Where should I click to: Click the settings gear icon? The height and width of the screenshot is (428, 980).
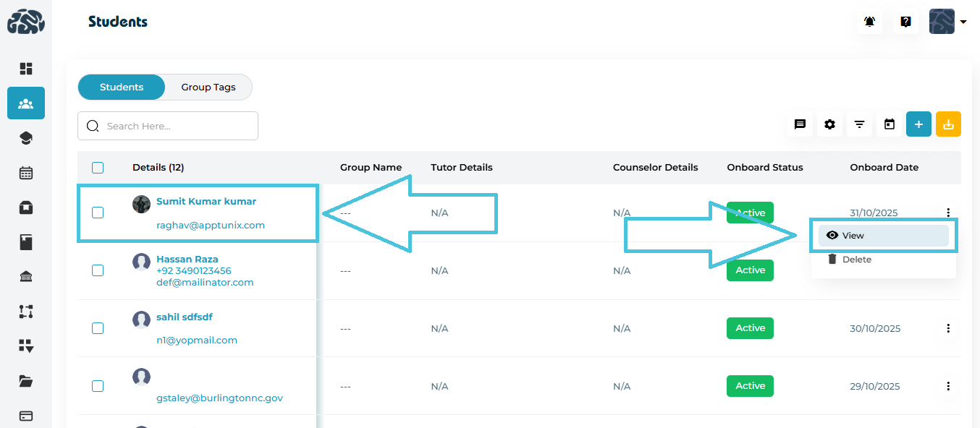[829, 124]
